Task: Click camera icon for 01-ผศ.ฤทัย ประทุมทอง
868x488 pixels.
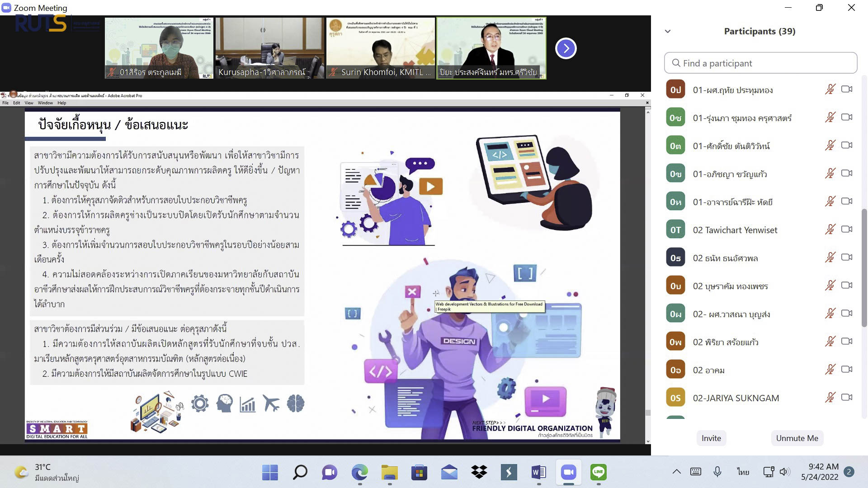Action: [x=847, y=89]
